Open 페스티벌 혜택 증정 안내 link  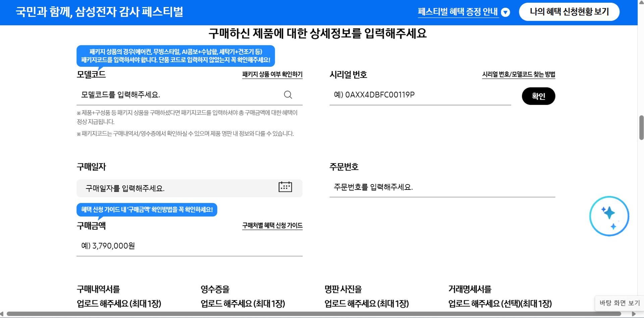pyautogui.click(x=458, y=12)
